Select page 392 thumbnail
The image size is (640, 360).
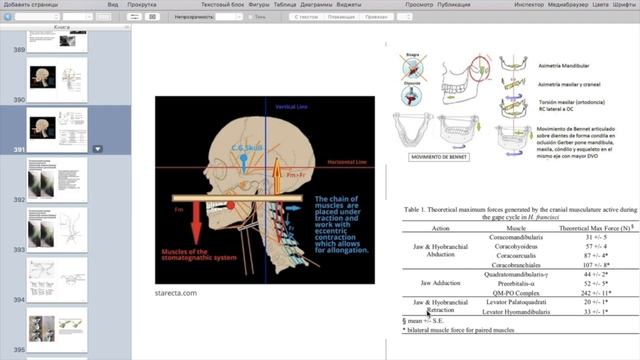(57, 180)
